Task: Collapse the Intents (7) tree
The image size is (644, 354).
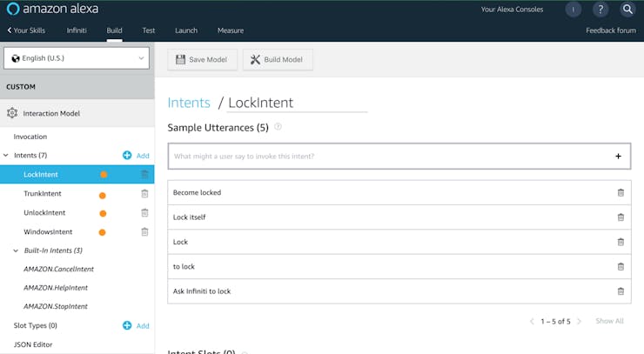Action: (6, 155)
